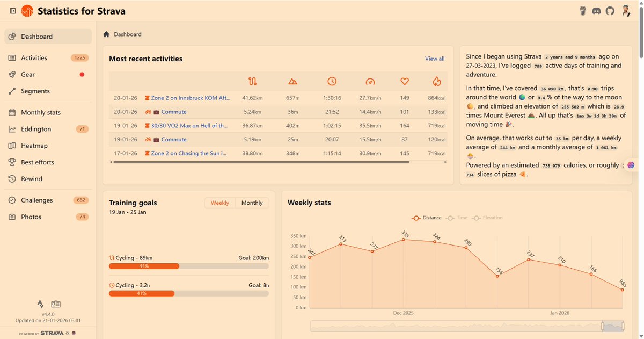Viewport: 644px width, 339px height.
Task: Open Rewind in the sidebar
Action: 48,178
